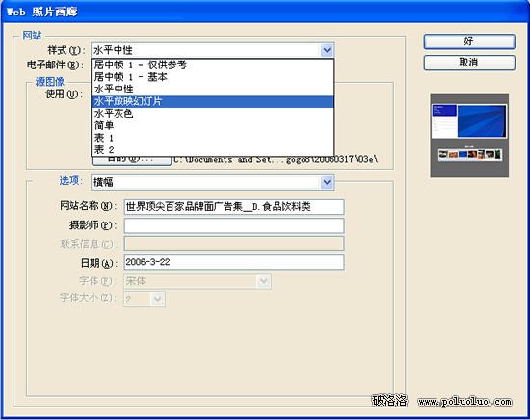The height and width of the screenshot is (420, 530).
Task: Choose 水平中性 in the style list
Action: pyautogui.click(x=213, y=90)
